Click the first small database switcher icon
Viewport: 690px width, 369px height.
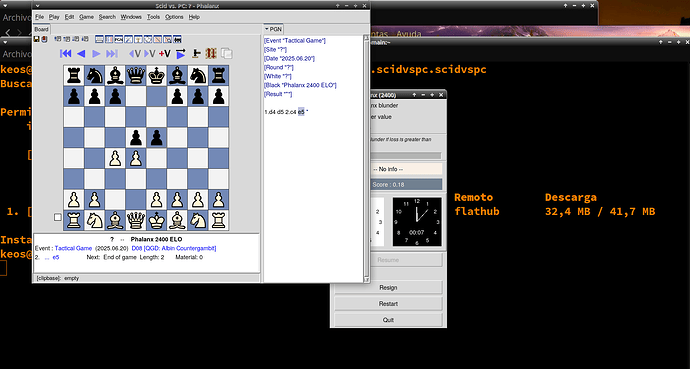tap(58, 39)
